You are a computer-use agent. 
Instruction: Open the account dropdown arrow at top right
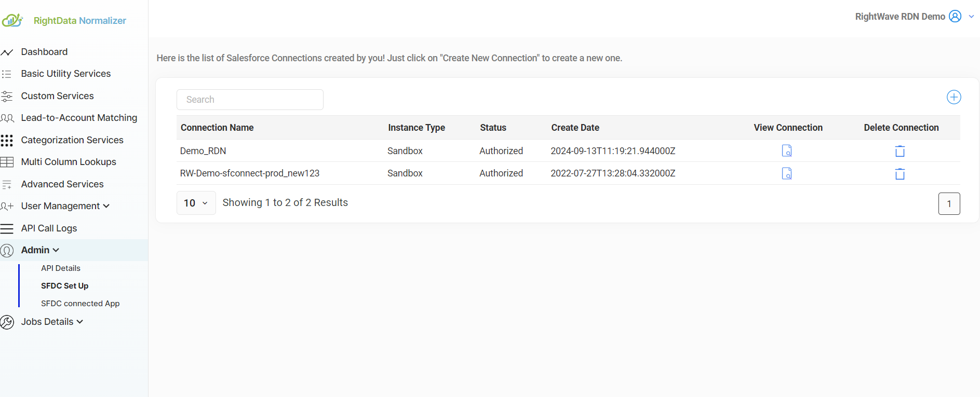pyautogui.click(x=971, y=17)
